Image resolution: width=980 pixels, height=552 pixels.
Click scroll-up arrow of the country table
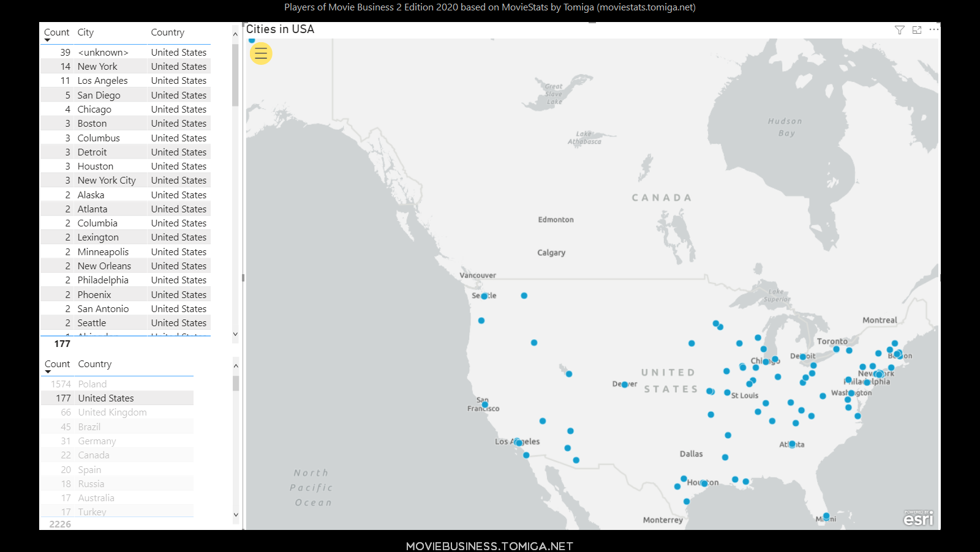(236, 366)
